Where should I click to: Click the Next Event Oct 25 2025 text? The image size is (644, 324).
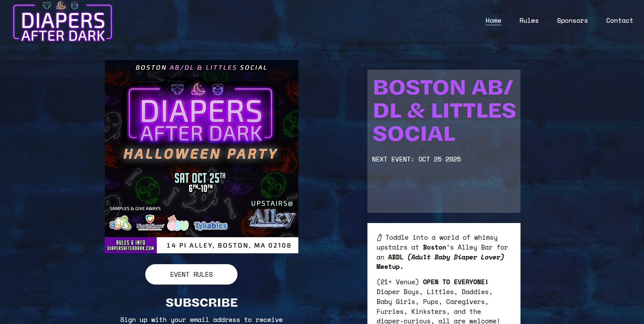coord(416,159)
